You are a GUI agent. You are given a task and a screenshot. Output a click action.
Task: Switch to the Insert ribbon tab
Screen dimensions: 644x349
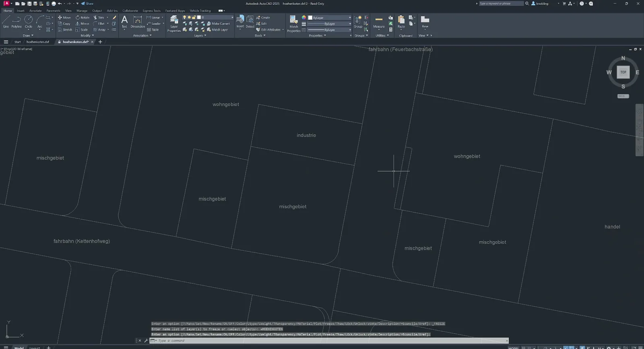click(21, 11)
